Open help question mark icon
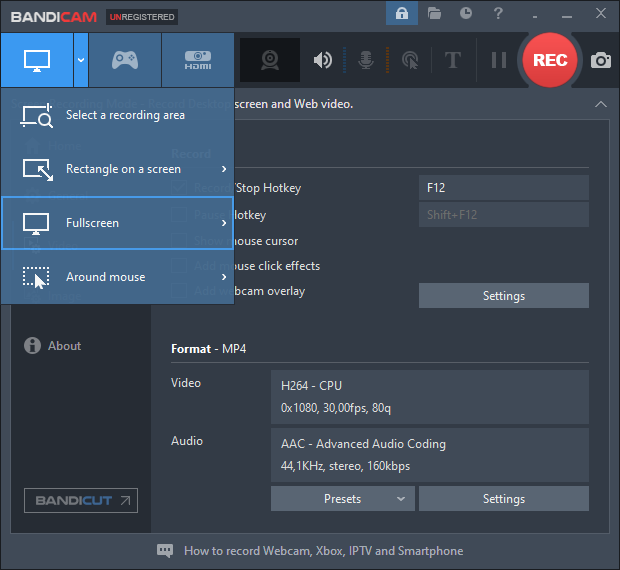Screen dimensions: 620x570 [498, 13]
